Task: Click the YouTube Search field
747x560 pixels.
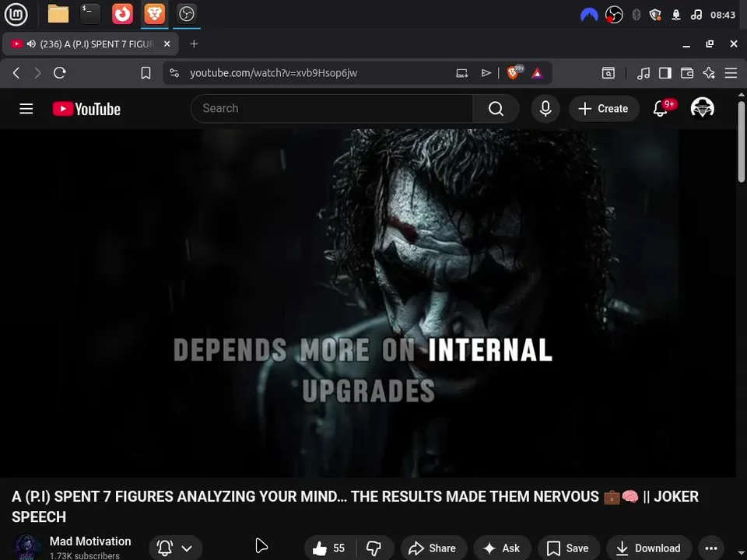Action: [x=331, y=109]
